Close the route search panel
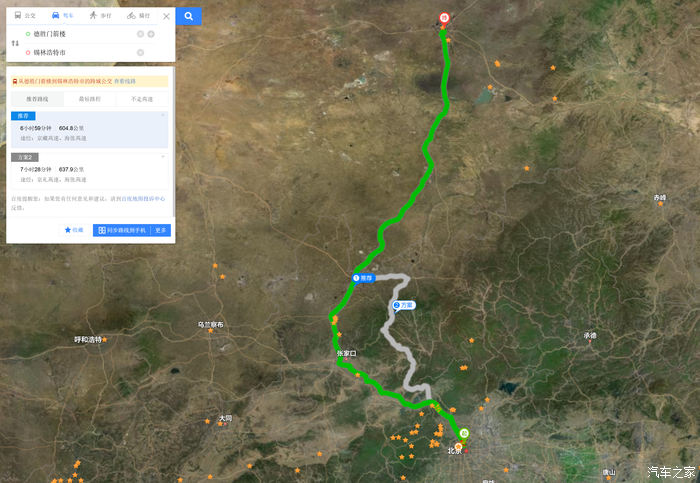 166,17
